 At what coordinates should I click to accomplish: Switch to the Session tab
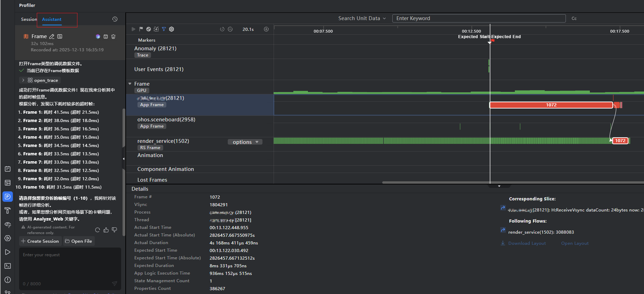click(x=28, y=19)
